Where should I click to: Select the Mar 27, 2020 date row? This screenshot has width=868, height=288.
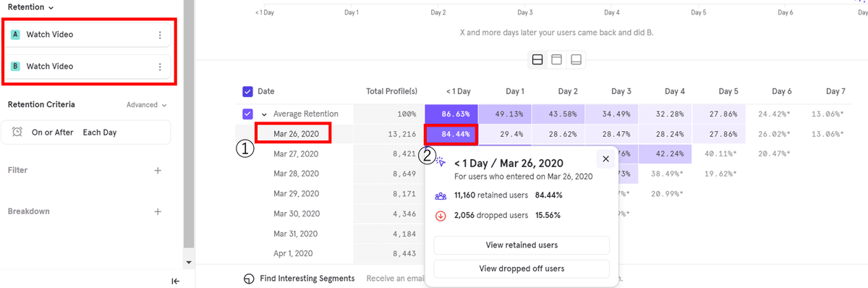(296, 153)
